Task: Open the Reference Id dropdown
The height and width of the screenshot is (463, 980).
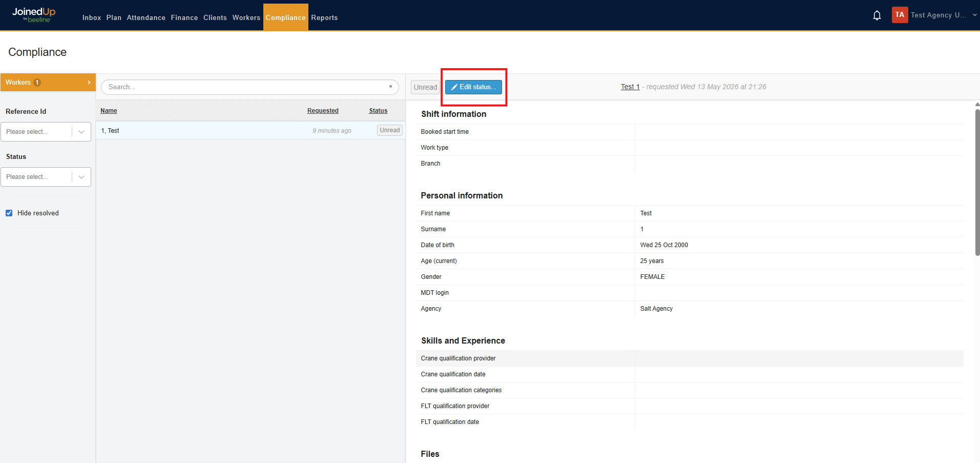Action: pyautogui.click(x=46, y=132)
